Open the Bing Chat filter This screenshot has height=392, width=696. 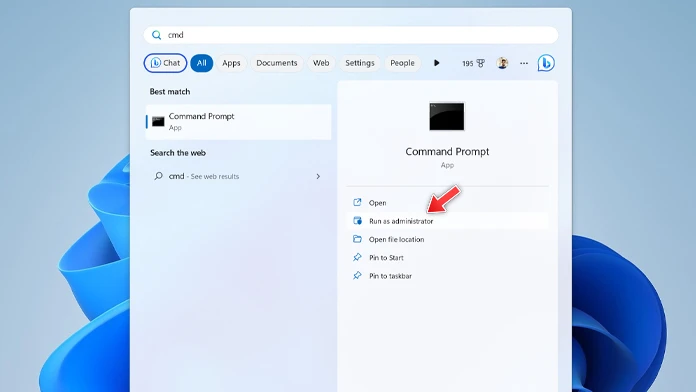165,63
